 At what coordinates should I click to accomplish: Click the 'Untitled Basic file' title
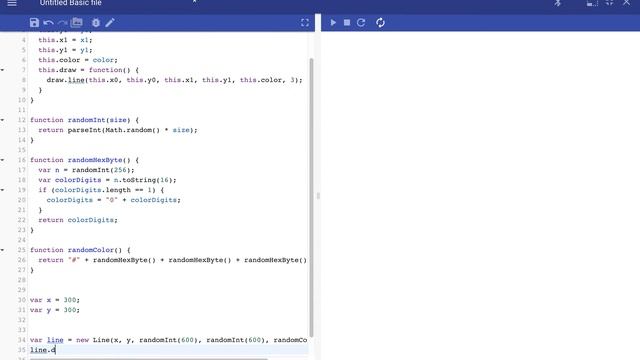(71, 3)
